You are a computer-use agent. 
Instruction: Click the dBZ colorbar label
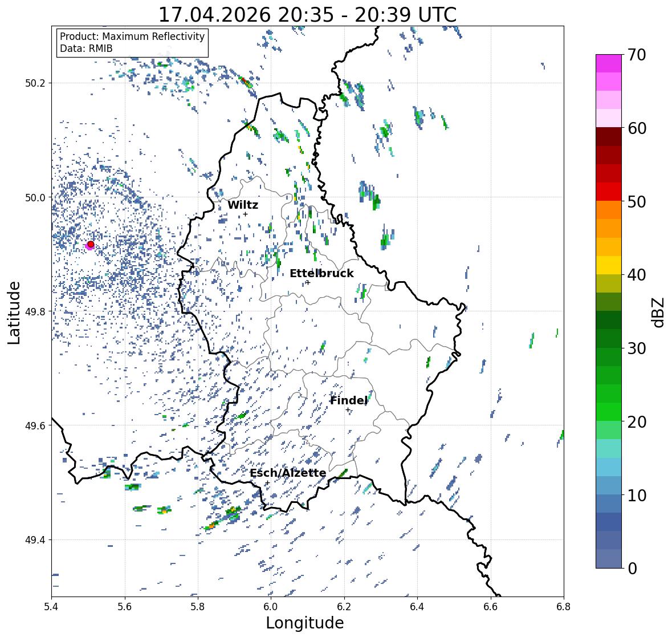(x=658, y=313)
